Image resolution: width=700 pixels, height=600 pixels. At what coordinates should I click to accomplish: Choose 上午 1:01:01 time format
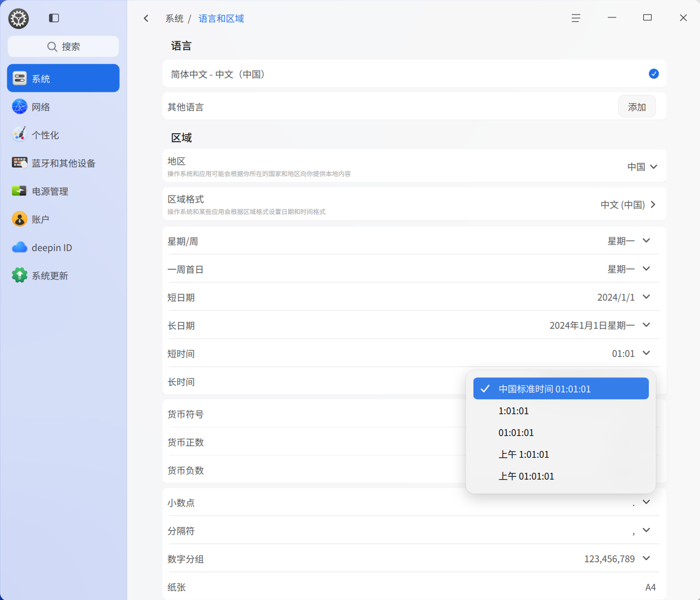(x=561, y=454)
